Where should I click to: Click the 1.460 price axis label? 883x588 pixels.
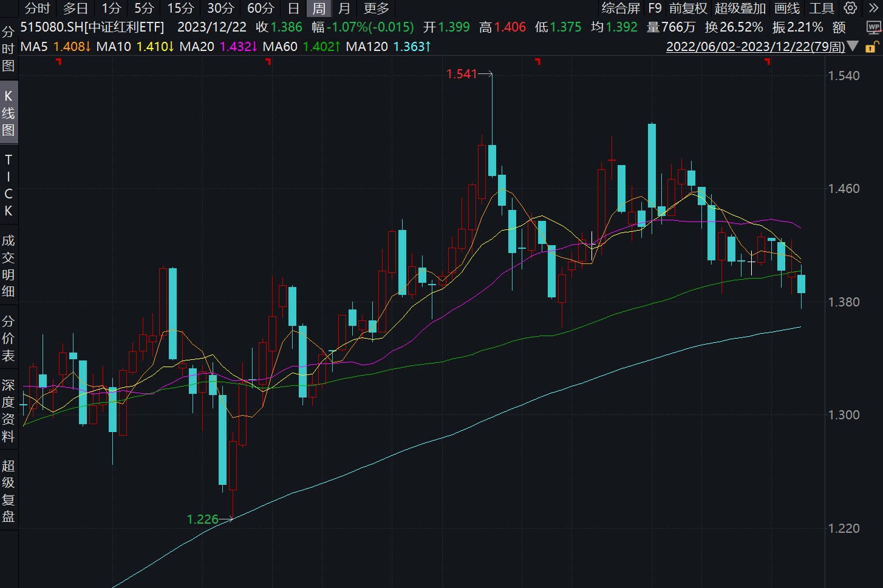click(x=844, y=189)
